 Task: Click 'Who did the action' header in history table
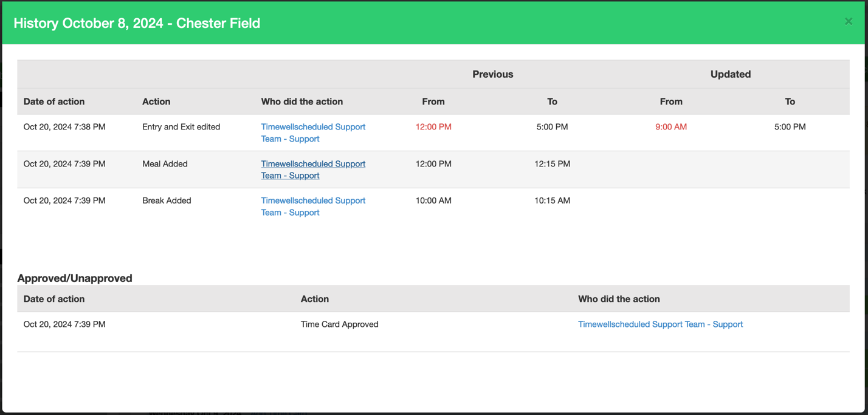(x=301, y=101)
